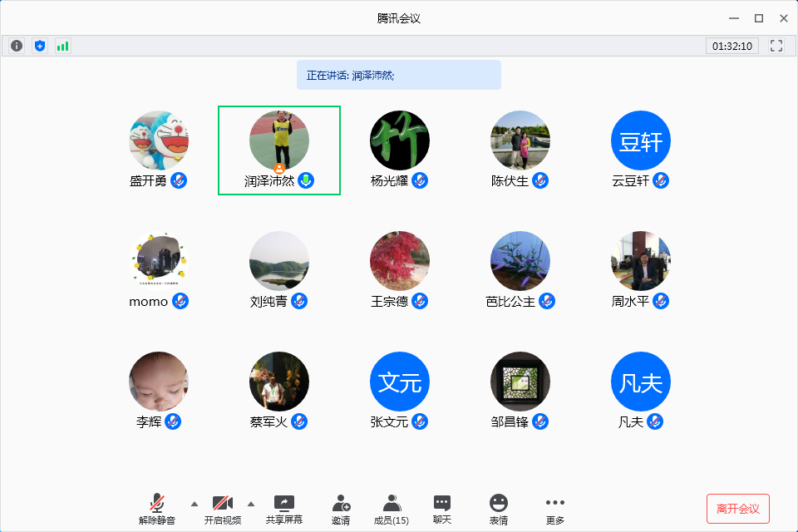Open the Chat (聊天) panel
Viewport: 798px width, 532px height.
pyautogui.click(x=442, y=510)
